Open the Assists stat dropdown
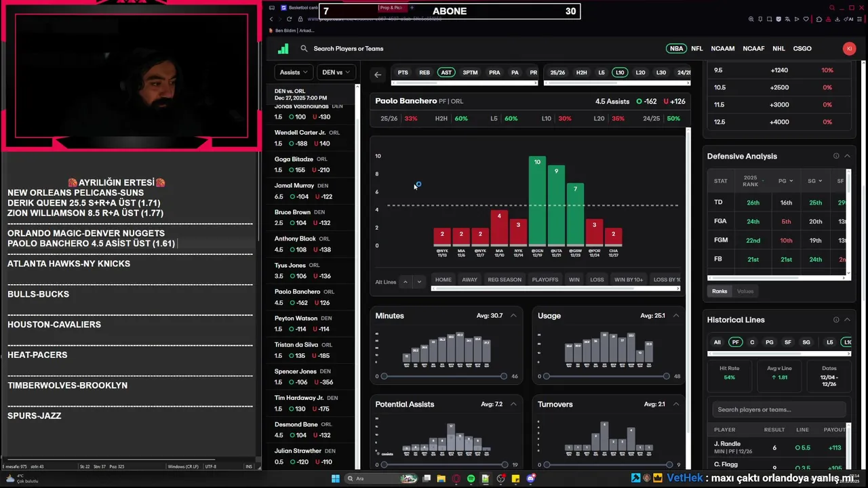The image size is (868, 488). [294, 73]
